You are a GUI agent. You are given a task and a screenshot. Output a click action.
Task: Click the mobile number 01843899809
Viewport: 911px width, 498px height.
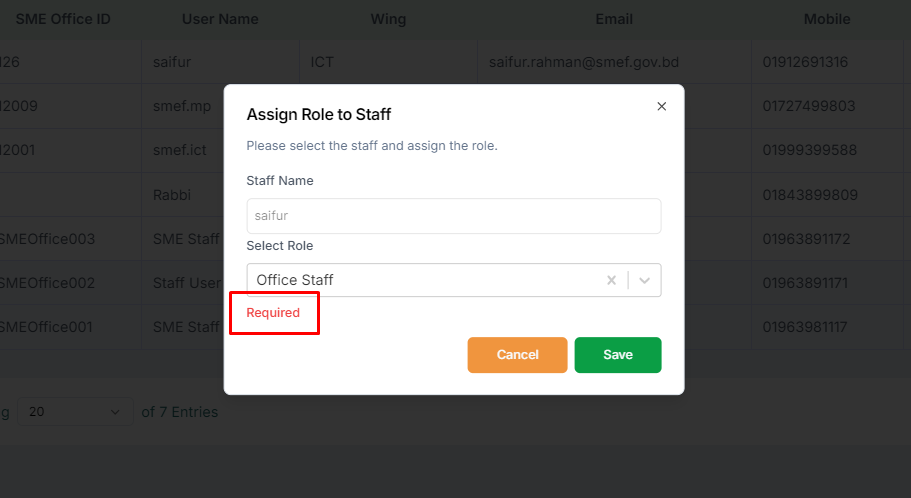[810, 195]
